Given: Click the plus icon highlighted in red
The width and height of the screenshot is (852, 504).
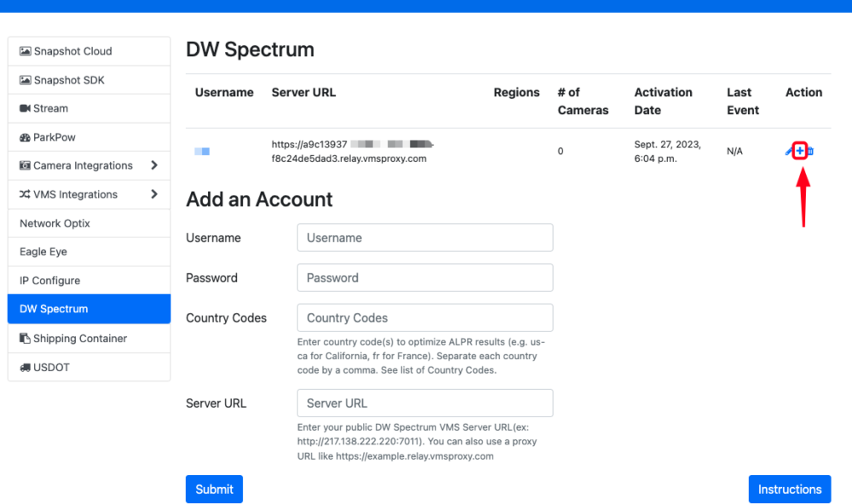Looking at the screenshot, I should [x=799, y=151].
